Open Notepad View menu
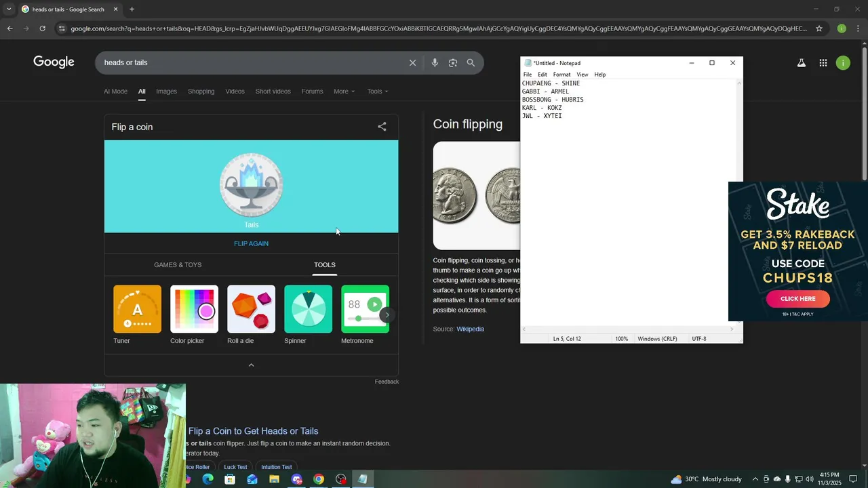Viewport: 868px width, 488px height. pyautogui.click(x=582, y=75)
